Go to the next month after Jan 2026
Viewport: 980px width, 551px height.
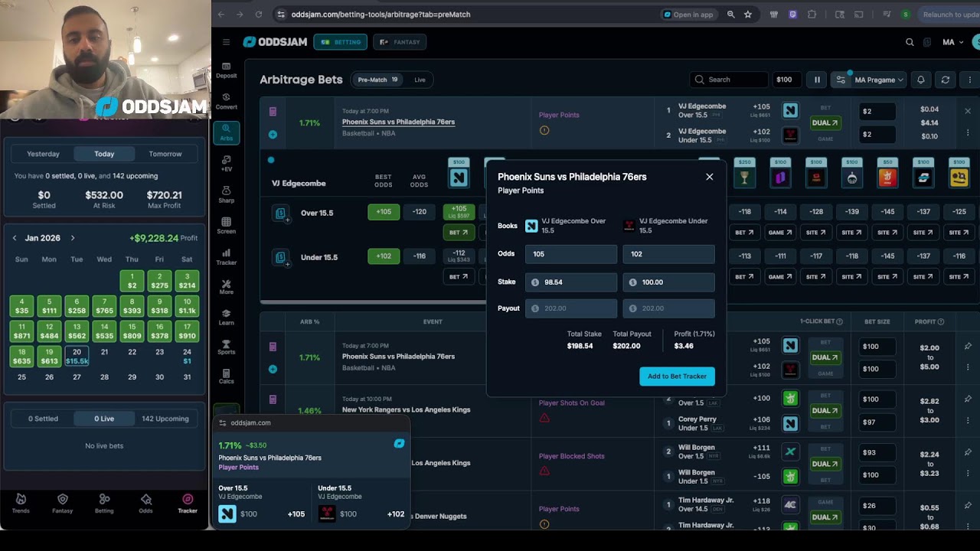pyautogui.click(x=73, y=238)
